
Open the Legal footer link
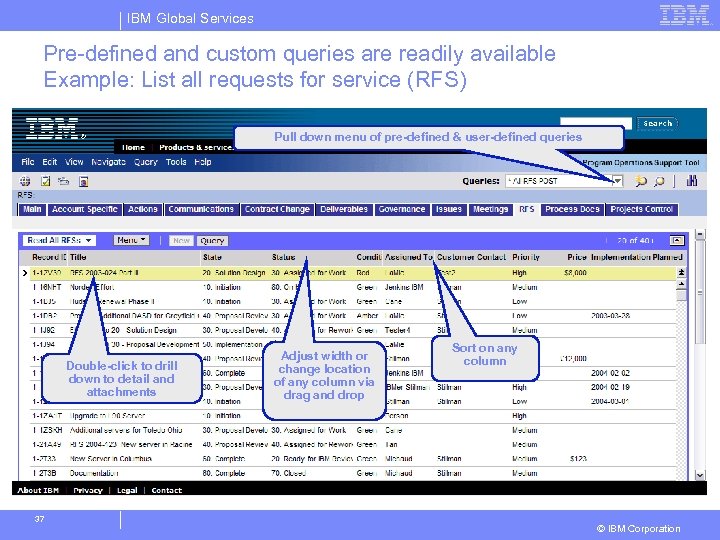pos(127,490)
